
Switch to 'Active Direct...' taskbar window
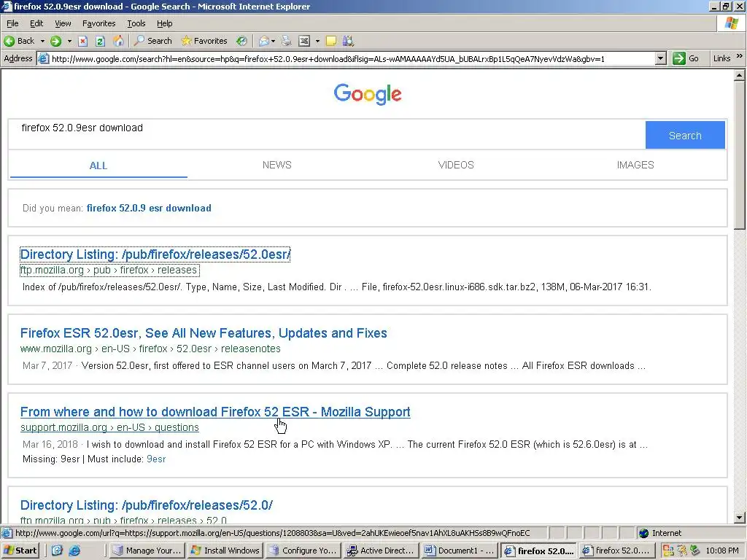pyautogui.click(x=381, y=551)
